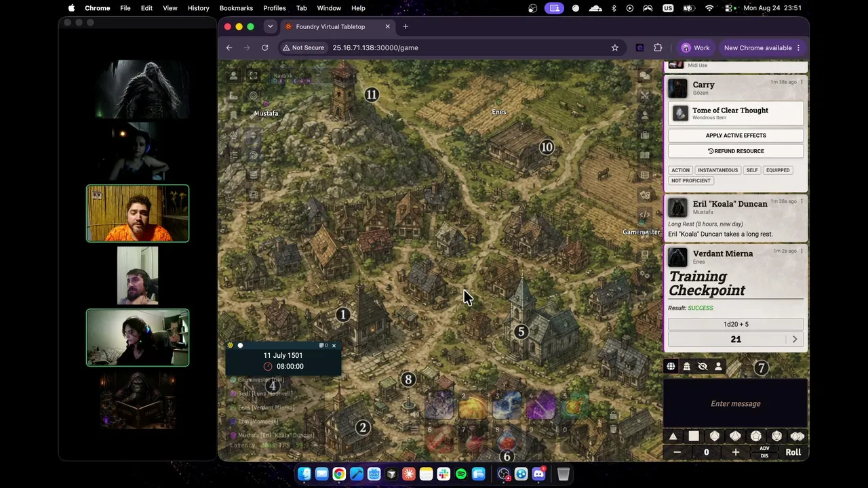
Task: Select the d20 die icon
Action: click(776, 436)
